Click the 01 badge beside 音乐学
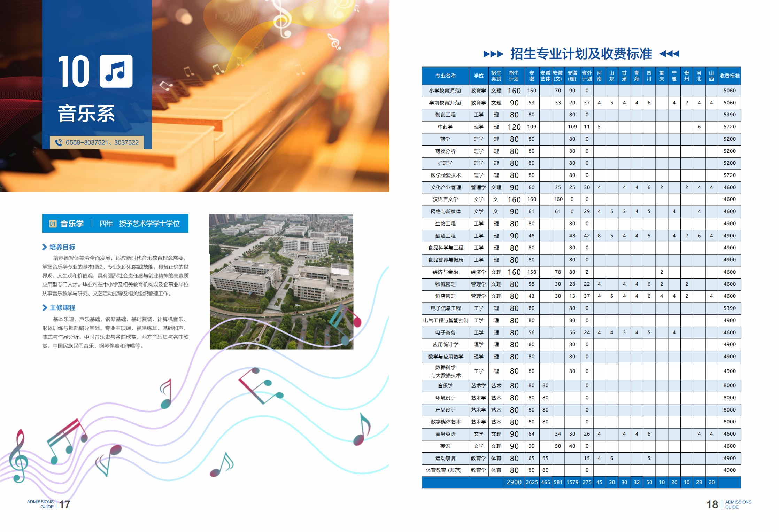 [x=53, y=224]
